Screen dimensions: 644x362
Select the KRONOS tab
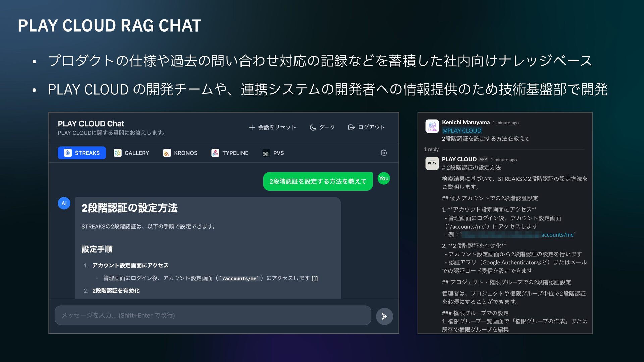click(180, 153)
